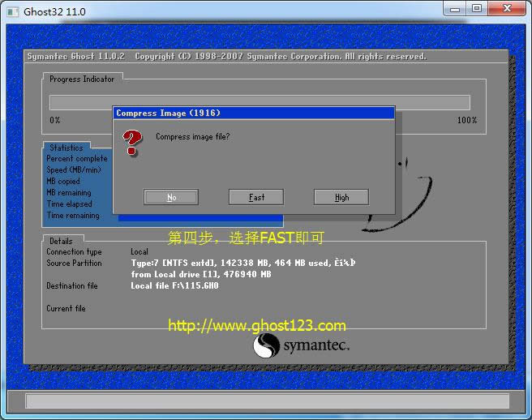This screenshot has height=420, width=532.
Task: Click the "Progress Indicator" group heading
Action: pos(82,79)
